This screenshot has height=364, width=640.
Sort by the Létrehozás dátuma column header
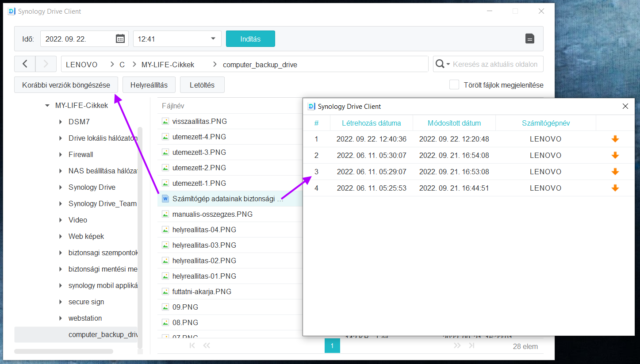click(371, 123)
